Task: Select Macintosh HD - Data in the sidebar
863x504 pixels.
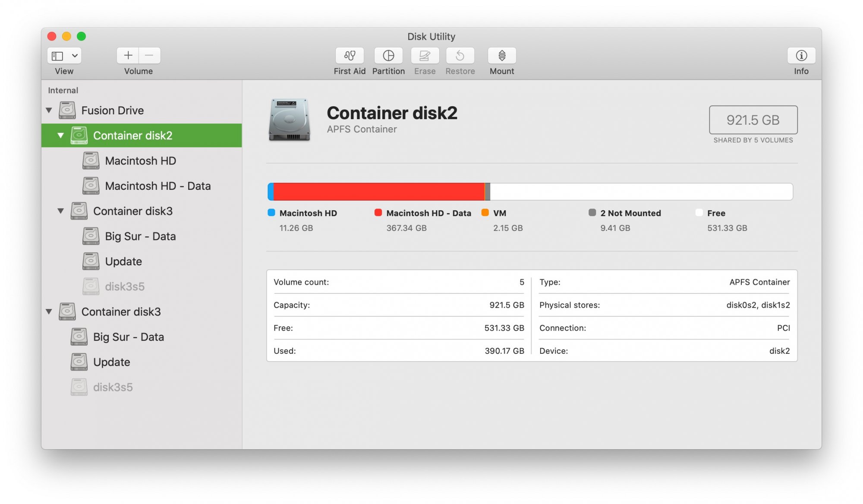Action: (x=142, y=186)
